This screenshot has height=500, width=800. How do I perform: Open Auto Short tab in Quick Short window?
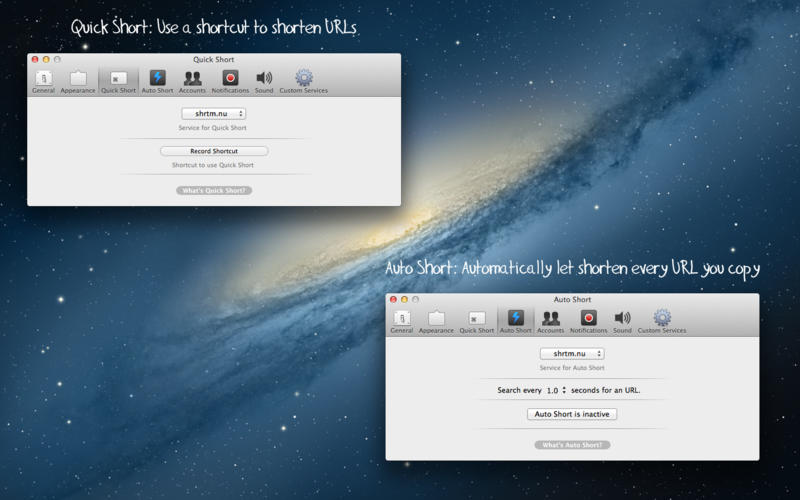[x=157, y=82]
